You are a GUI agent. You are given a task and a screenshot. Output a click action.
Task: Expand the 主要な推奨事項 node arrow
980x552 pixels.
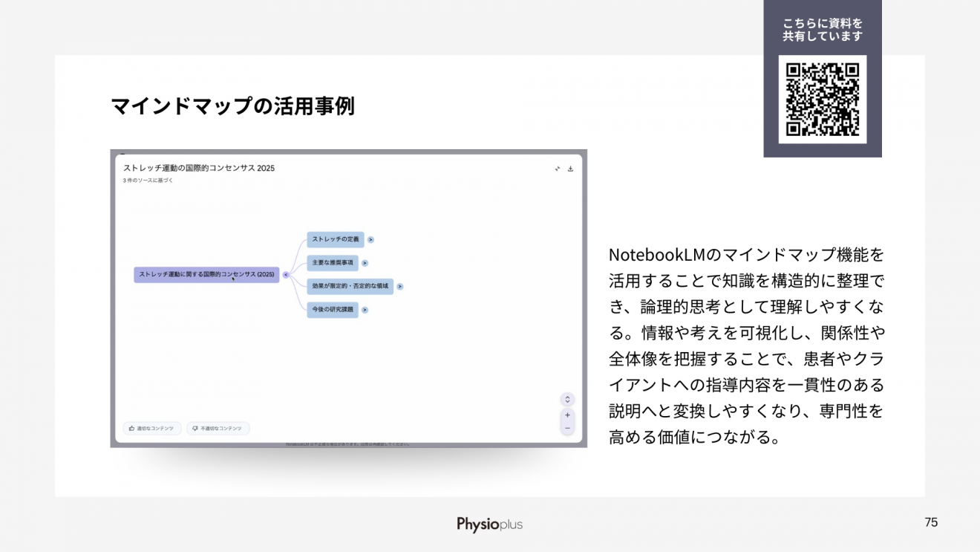tap(365, 263)
